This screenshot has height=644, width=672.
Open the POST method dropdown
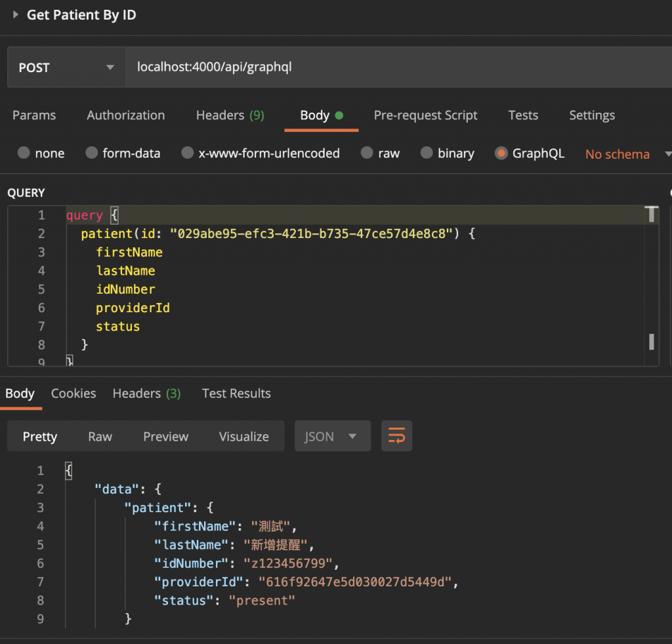click(66, 68)
